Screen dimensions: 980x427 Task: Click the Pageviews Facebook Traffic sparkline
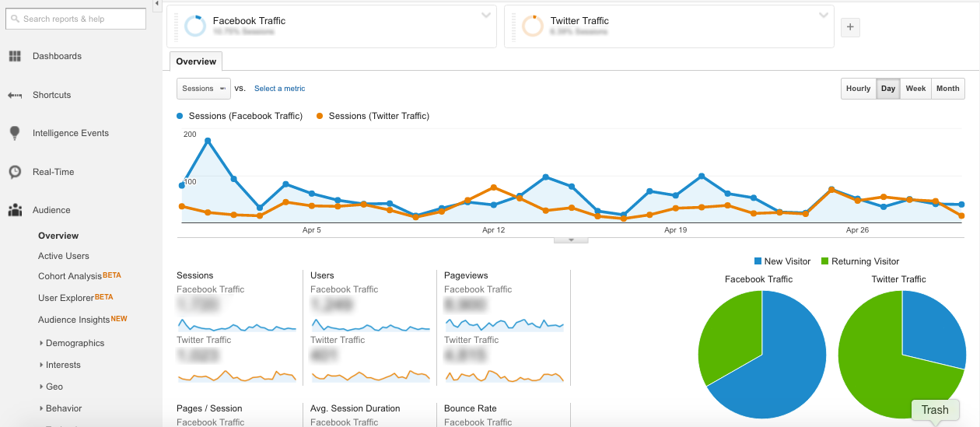coord(504,325)
